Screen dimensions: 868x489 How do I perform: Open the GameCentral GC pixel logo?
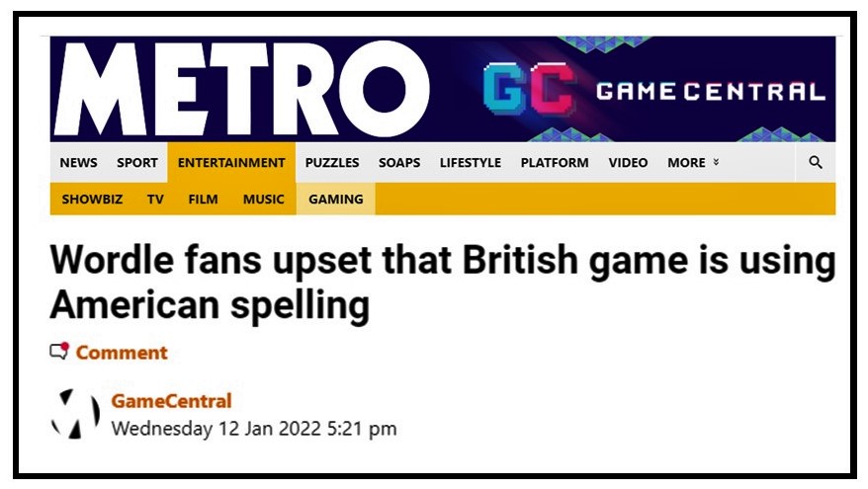click(x=528, y=93)
